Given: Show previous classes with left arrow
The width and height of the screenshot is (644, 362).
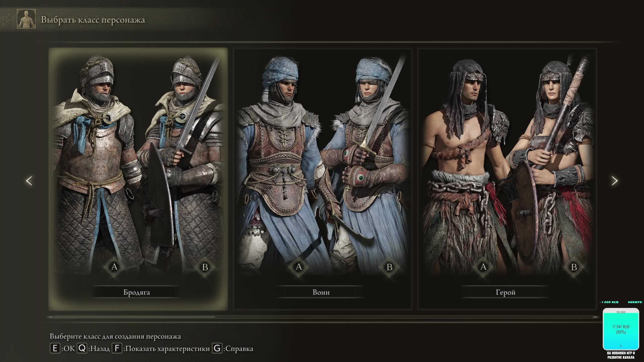Looking at the screenshot, I should point(29,181).
